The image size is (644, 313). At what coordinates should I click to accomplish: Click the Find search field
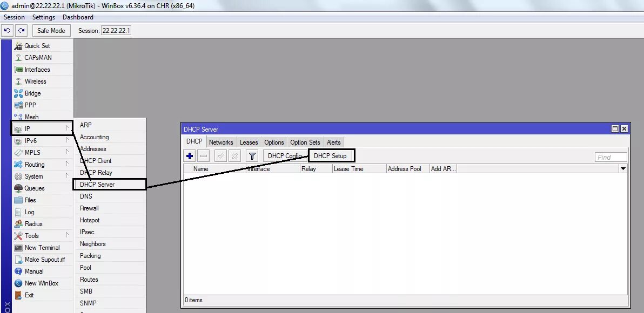611,157
